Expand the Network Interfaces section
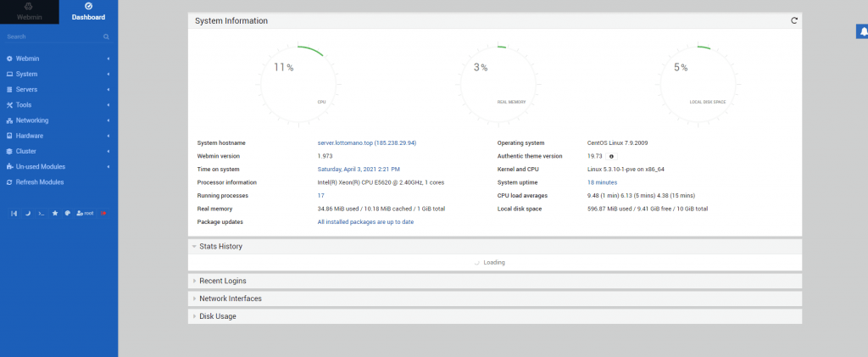The image size is (868, 357). (230, 298)
